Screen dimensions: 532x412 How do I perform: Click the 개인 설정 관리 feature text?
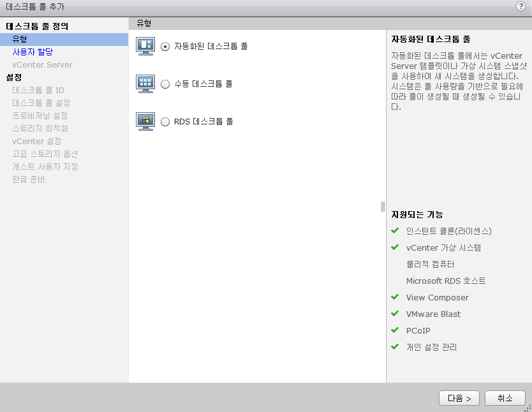(432, 347)
